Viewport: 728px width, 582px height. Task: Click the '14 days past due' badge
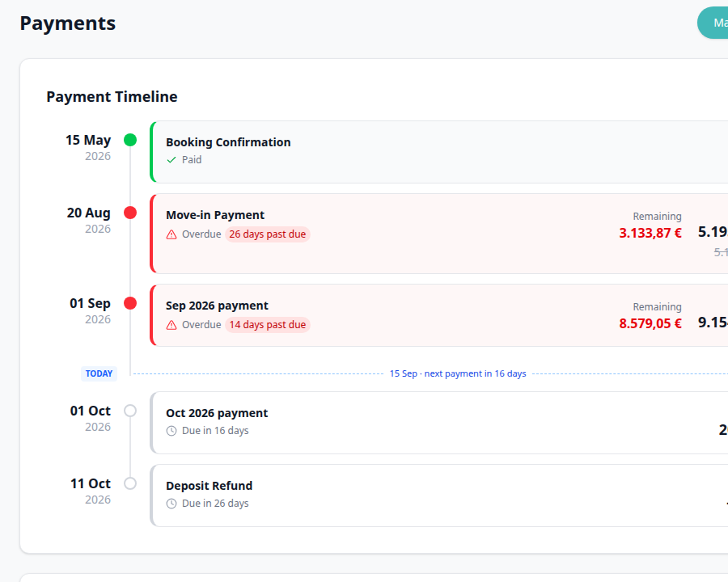[x=268, y=325]
